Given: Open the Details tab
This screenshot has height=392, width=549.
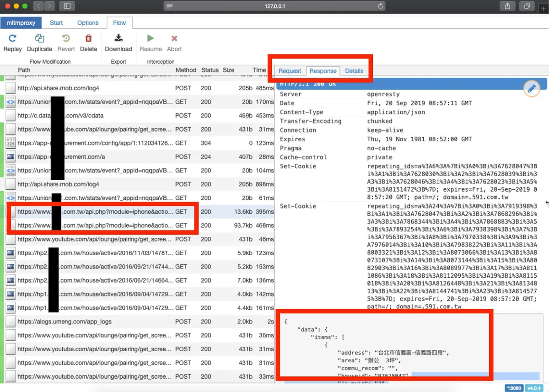Looking at the screenshot, I should pyautogui.click(x=354, y=70).
